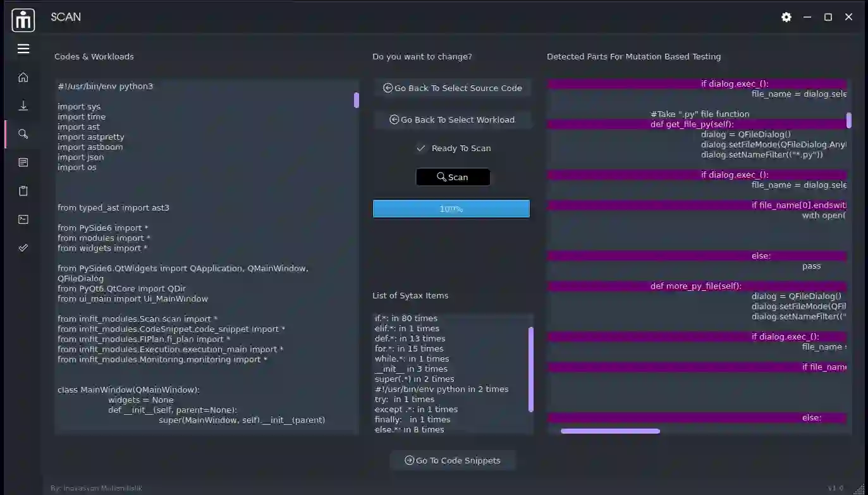Click the 'import astpretty' line
868x495 pixels.
(x=91, y=137)
